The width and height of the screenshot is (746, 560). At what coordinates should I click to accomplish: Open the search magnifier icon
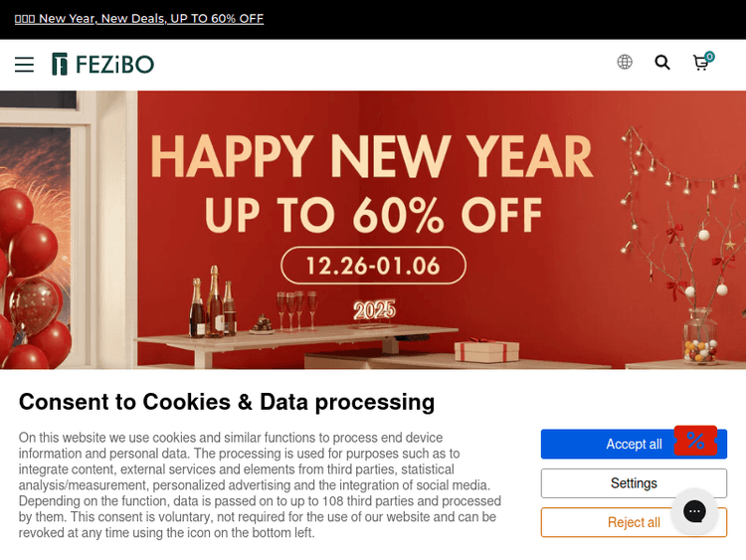(x=662, y=63)
